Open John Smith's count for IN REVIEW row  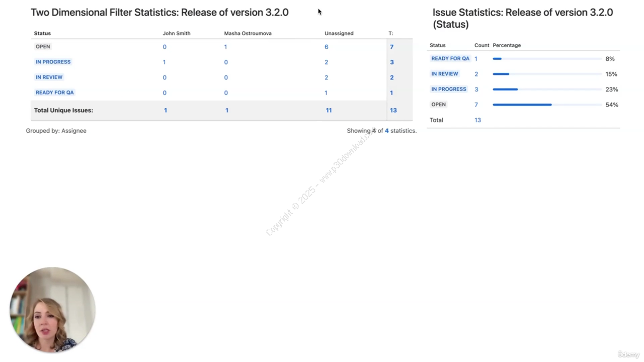click(x=165, y=77)
